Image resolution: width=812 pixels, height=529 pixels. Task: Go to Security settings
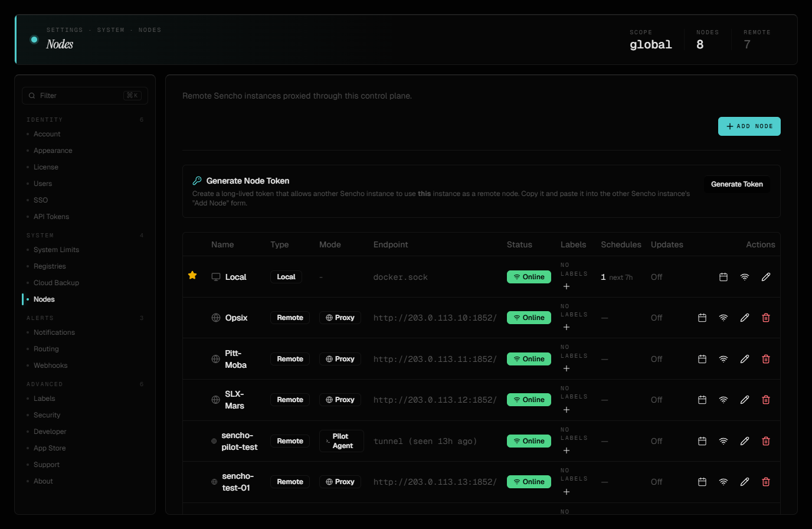pos(47,415)
